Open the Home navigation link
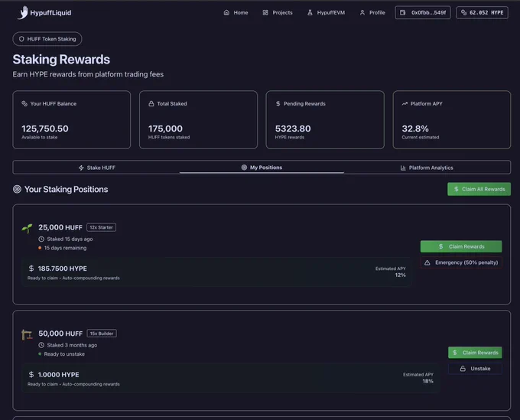The image size is (520, 420). pos(236,12)
